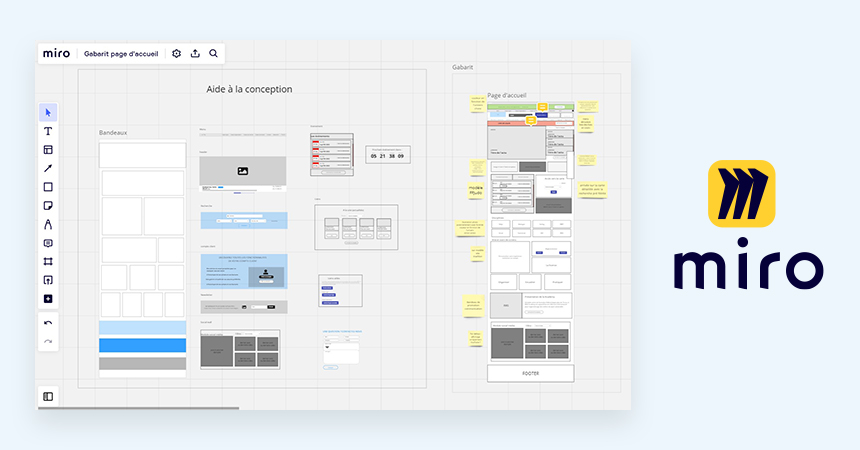
Task: Select the bright blue banner strip
Action: (143, 345)
